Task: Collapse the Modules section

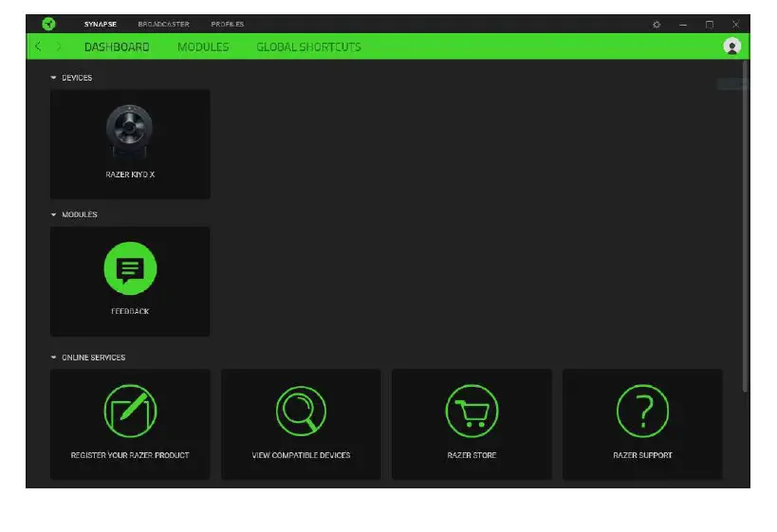Action: [53, 214]
